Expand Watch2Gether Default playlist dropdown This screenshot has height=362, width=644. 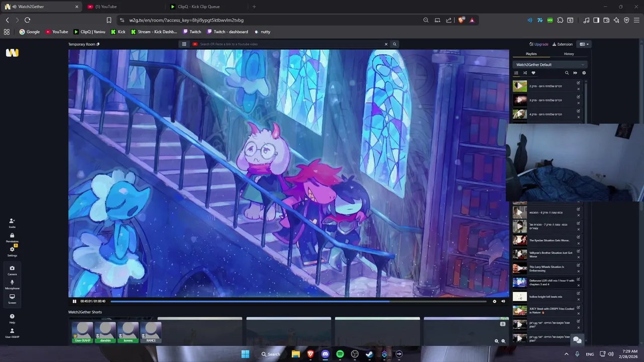550,64
